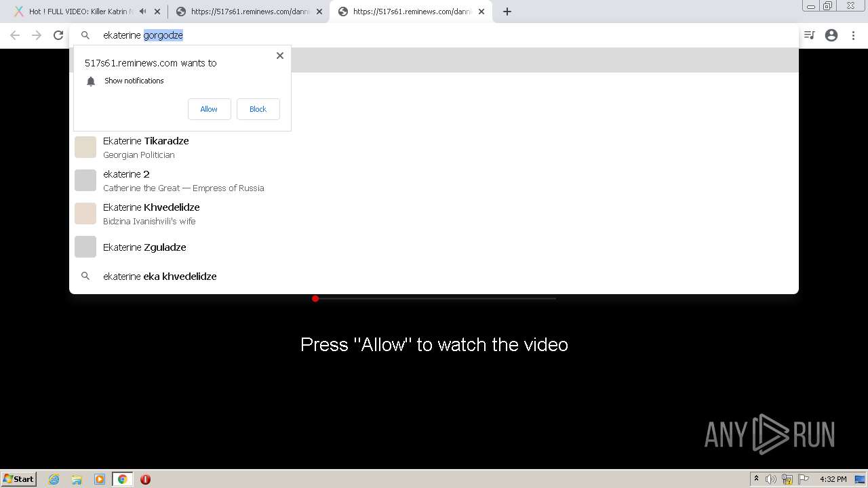The height and width of the screenshot is (488, 868).
Task: Open the Windows Start menu
Action: pos(18,479)
